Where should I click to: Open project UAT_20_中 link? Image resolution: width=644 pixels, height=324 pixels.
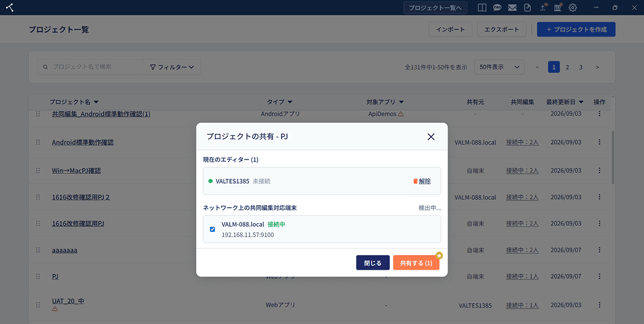click(x=67, y=301)
